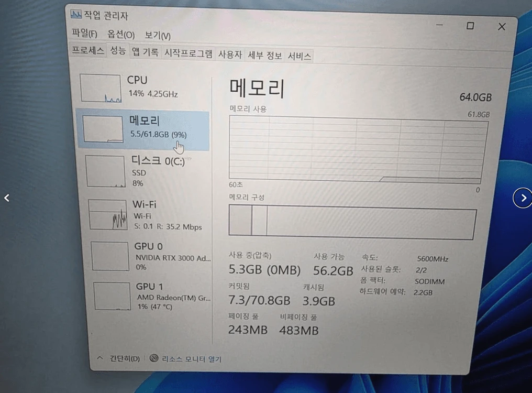The image size is (532, 393).
Task: Select the 메모리 entry in sidebar
Action: [143, 129]
